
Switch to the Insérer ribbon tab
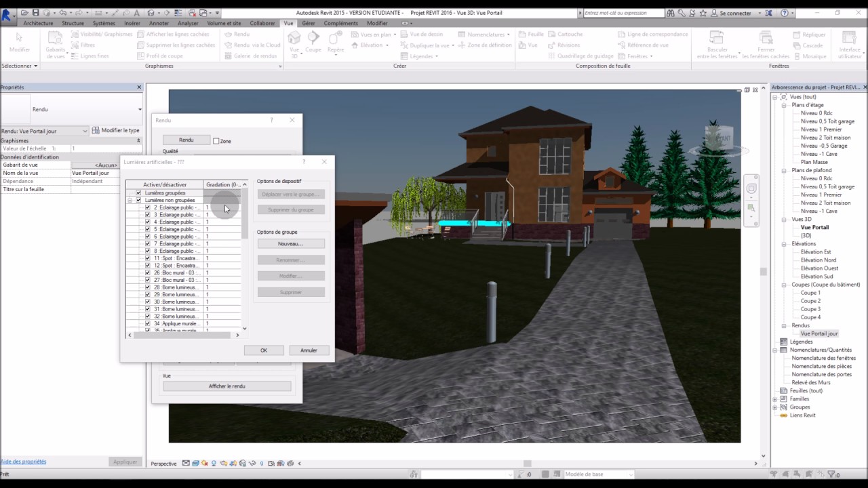(x=132, y=23)
